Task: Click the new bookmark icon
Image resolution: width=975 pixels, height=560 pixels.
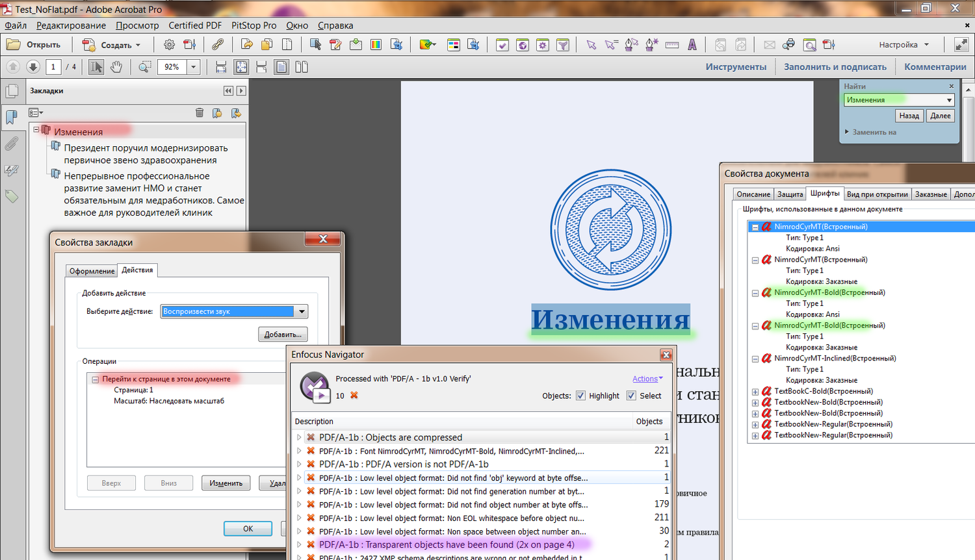Action: [x=217, y=113]
